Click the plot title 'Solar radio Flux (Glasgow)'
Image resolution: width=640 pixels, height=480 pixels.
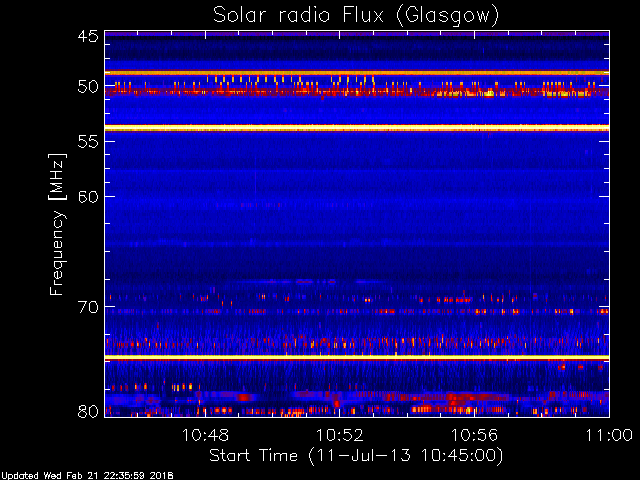coord(356,16)
